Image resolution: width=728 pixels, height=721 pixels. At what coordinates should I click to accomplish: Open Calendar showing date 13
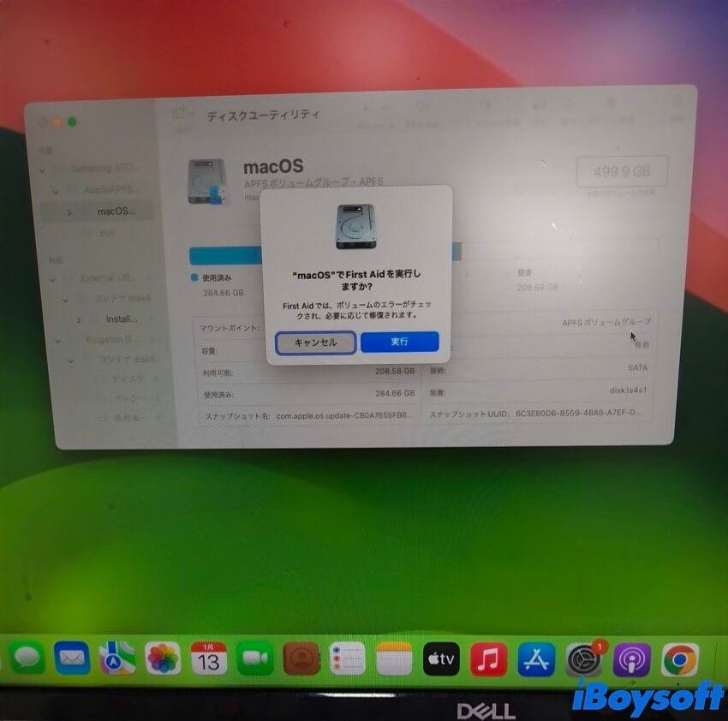click(208, 658)
